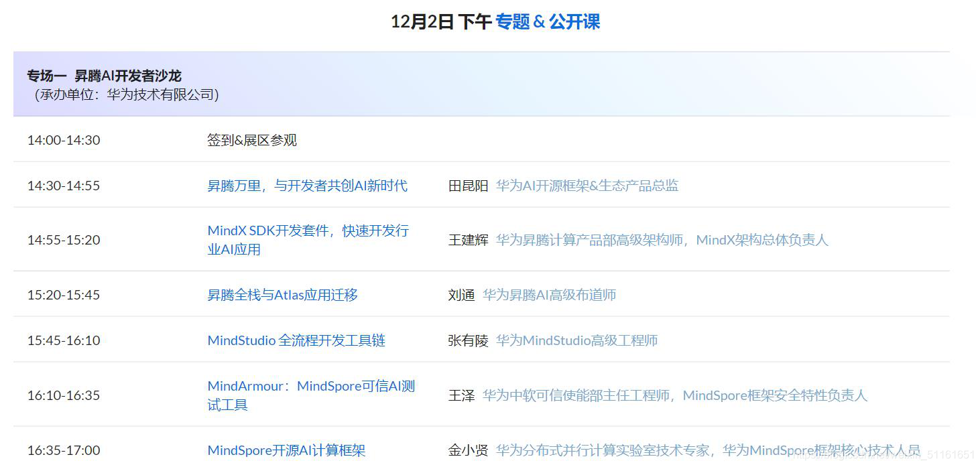Select time slot 14:55-15:20
Image resolution: width=980 pixels, height=467 pixels.
(x=64, y=240)
